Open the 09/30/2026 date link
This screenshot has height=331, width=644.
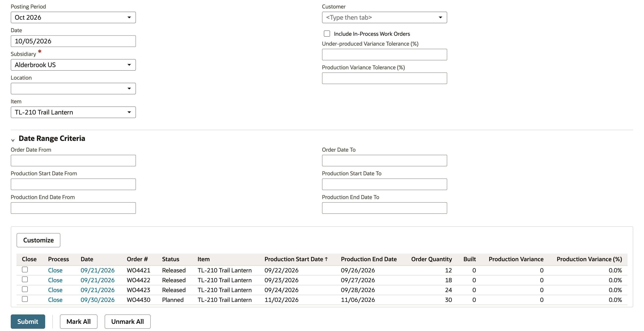pos(97,300)
